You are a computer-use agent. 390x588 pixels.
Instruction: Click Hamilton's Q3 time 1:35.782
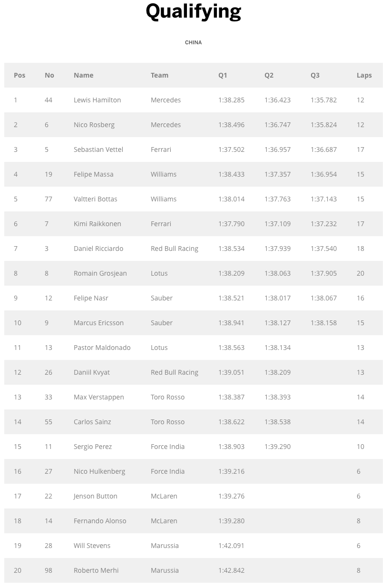323,100
